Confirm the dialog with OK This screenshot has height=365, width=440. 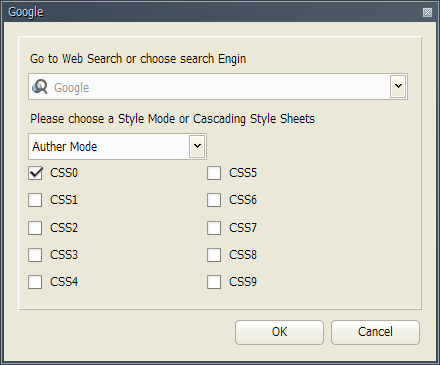click(x=279, y=332)
